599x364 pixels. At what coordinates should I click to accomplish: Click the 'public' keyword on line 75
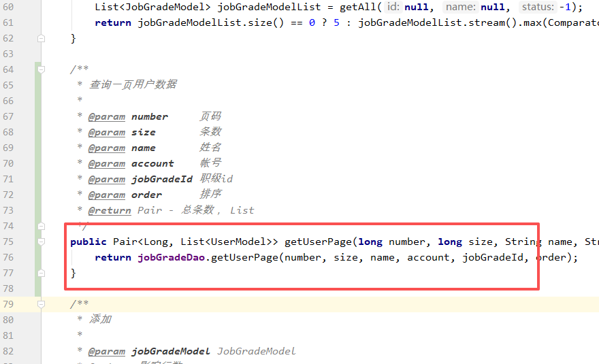point(88,242)
